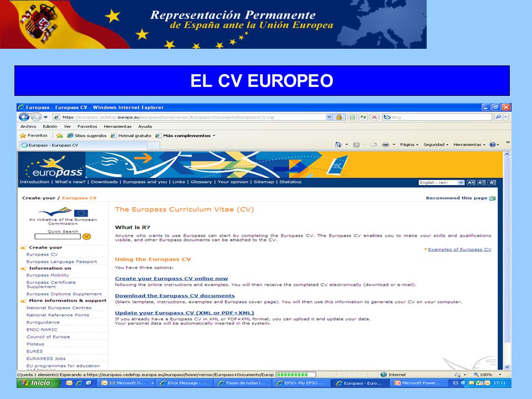
Task: Switch to EPSO -My EPSO taskbar window
Action: click(301, 383)
